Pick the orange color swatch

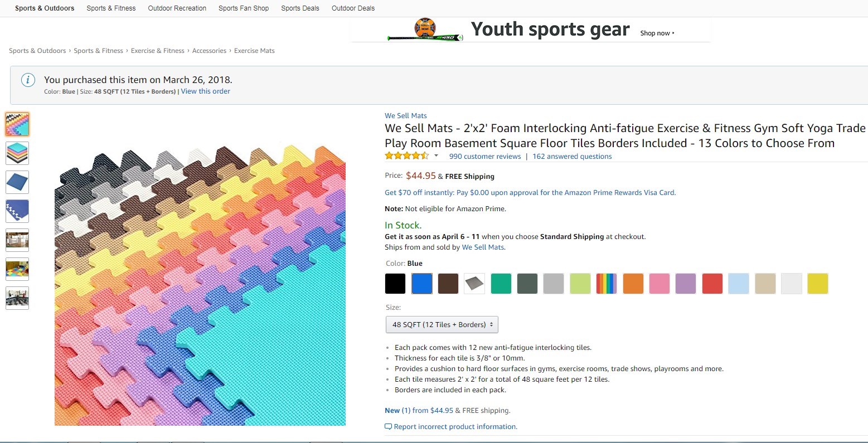coord(633,284)
